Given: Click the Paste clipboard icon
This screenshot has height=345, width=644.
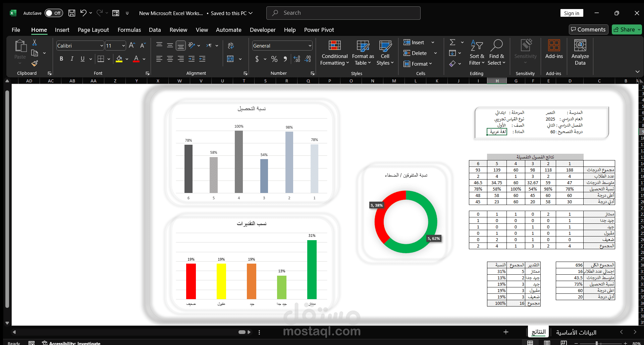Looking at the screenshot, I should (x=20, y=46).
